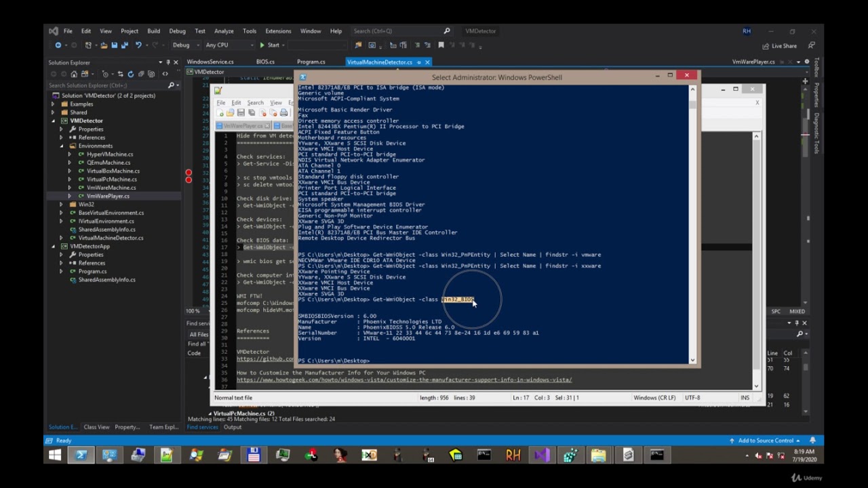Collapse the VMDetector project node
The height and width of the screenshot is (488, 868).
[54, 121]
